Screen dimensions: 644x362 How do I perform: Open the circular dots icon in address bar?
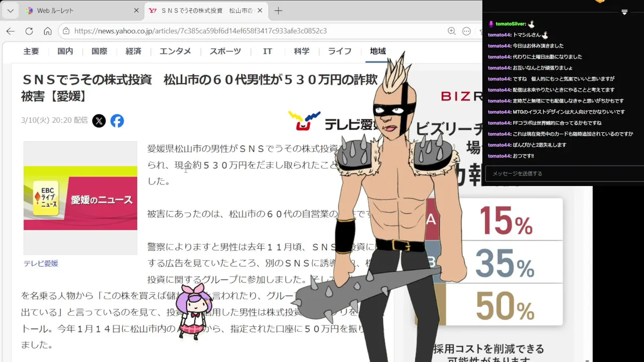(x=466, y=31)
